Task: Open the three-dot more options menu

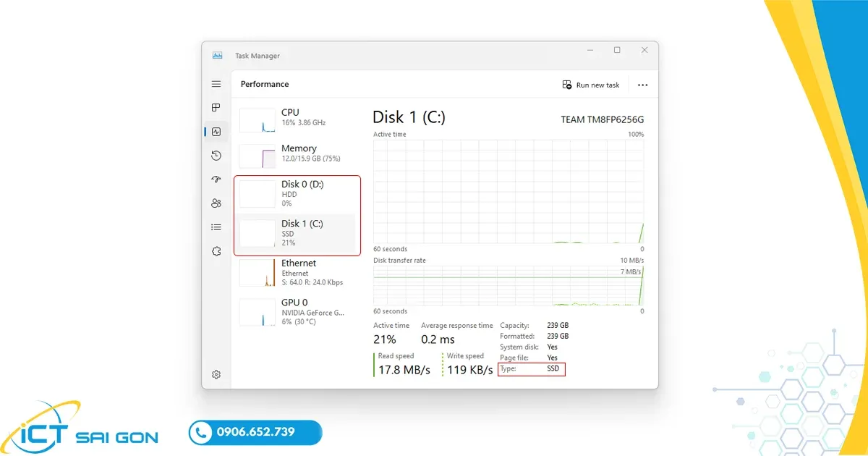Action: (642, 85)
